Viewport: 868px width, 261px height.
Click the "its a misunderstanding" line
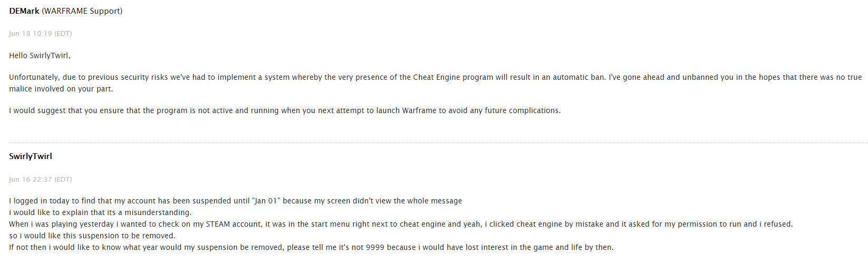coord(100,212)
